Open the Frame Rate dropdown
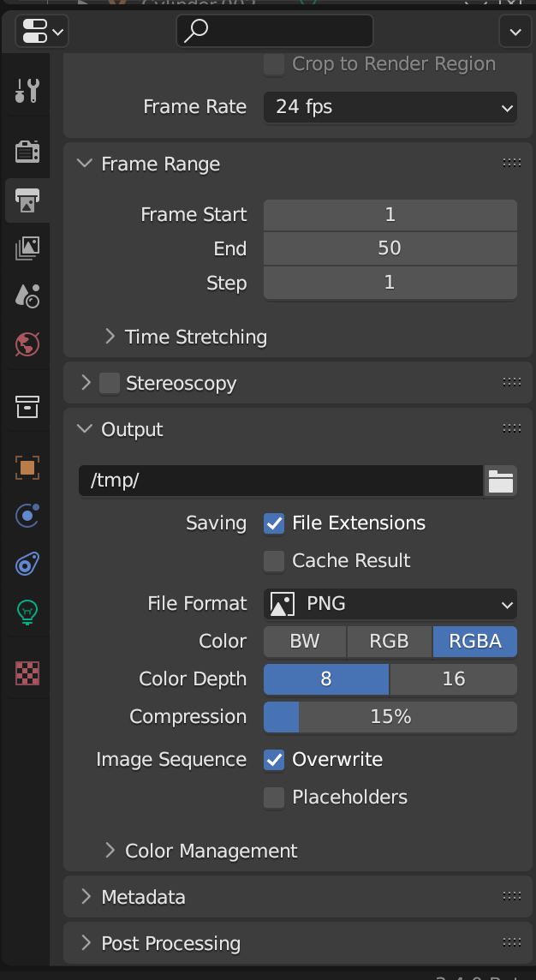Screen dimensions: 536x980 (390, 107)
